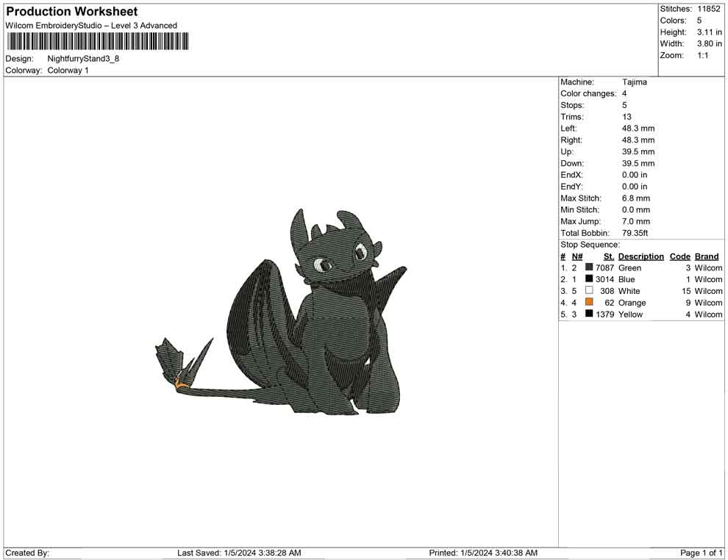This screenshot has width=728, height=560.
Task: Click the Max Stitch value 6.8 mm
Action: pyautogui.click(x=635, y=198)
